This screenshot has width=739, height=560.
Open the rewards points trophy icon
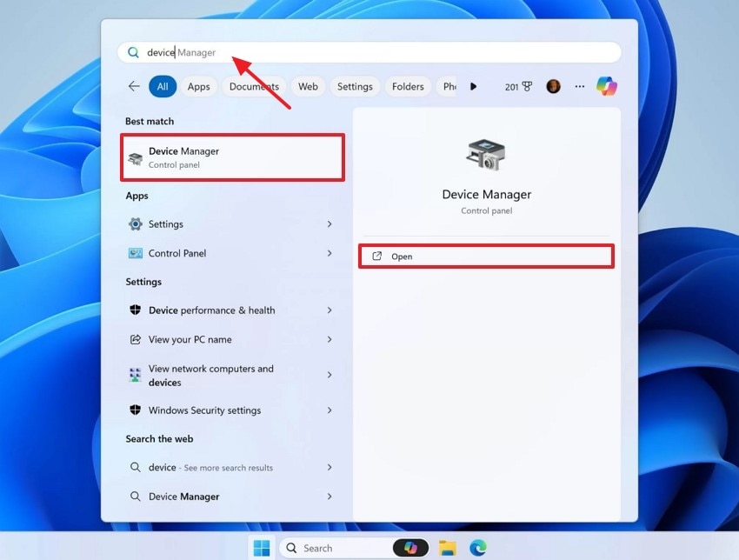527,86
